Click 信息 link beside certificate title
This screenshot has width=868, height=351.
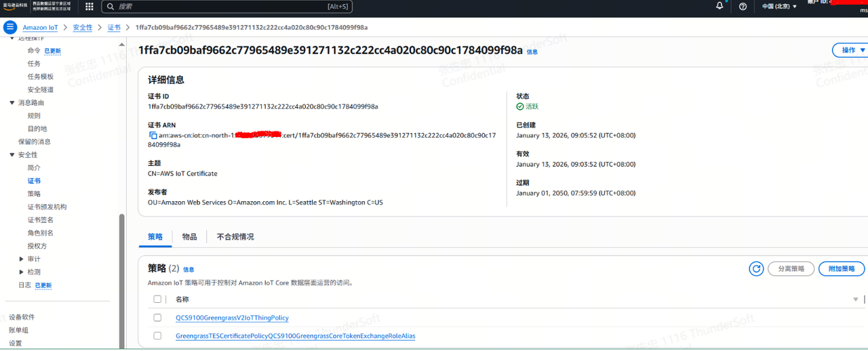(532, 51)
